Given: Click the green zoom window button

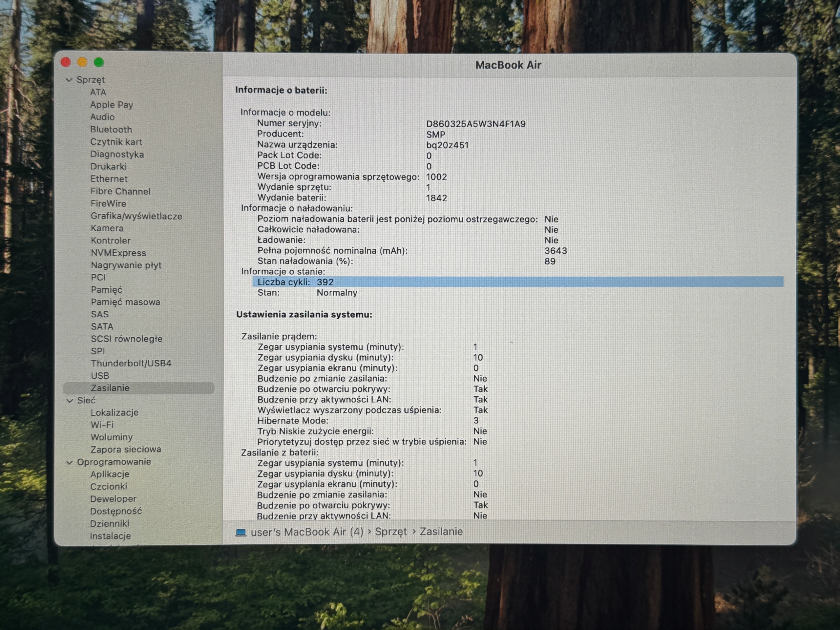Looking at the screenshot, I should click(x=99, y=62).
